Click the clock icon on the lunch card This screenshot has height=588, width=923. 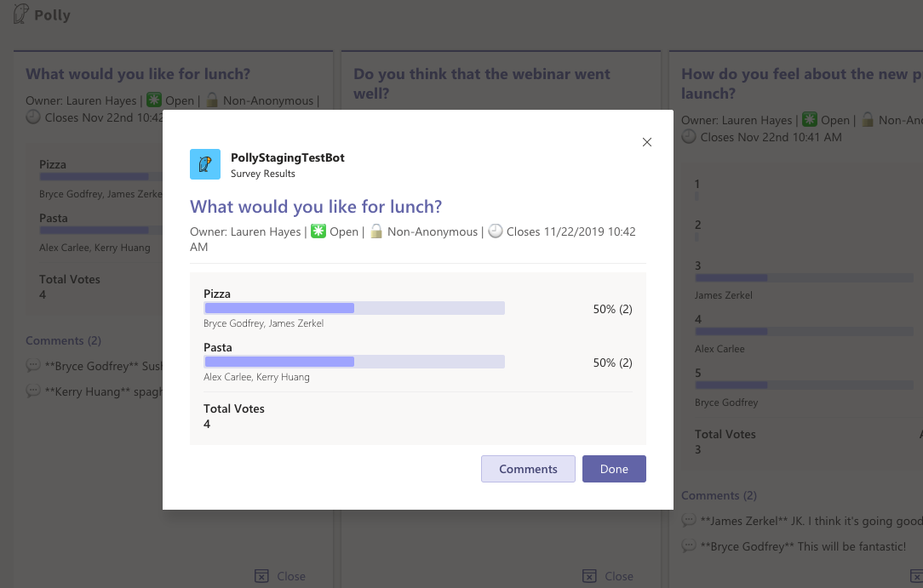(x=33, y=117)
